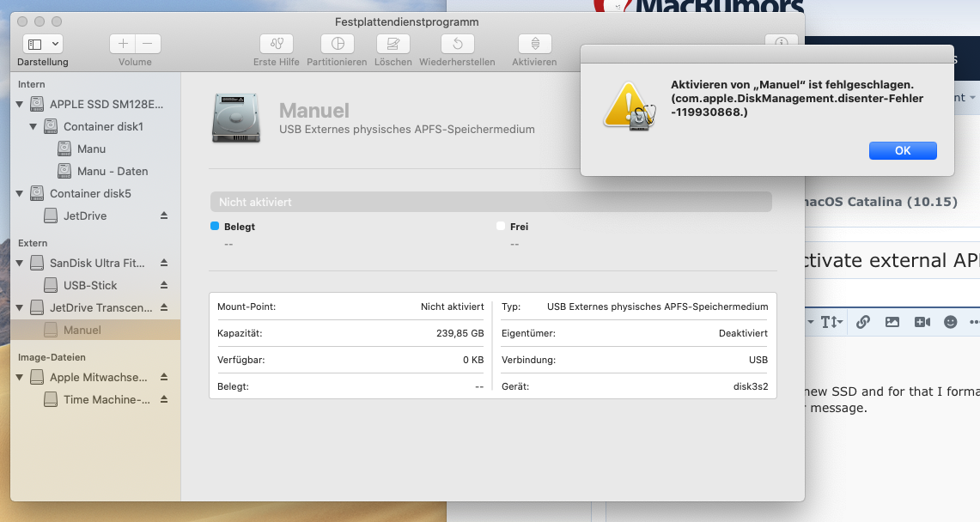Open text size dropdown in browser editor
Screen dimensions: 980x522
pyautogui.click(x=832, y=322)
